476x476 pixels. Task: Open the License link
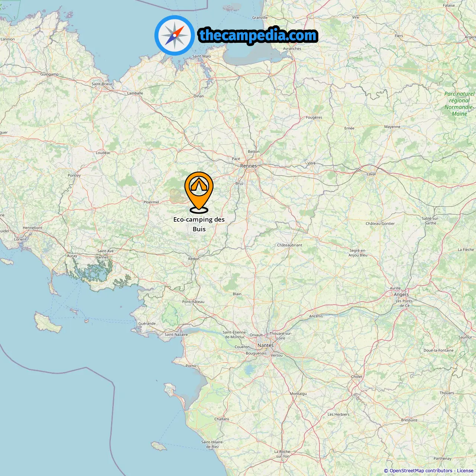tap(465, 471)
